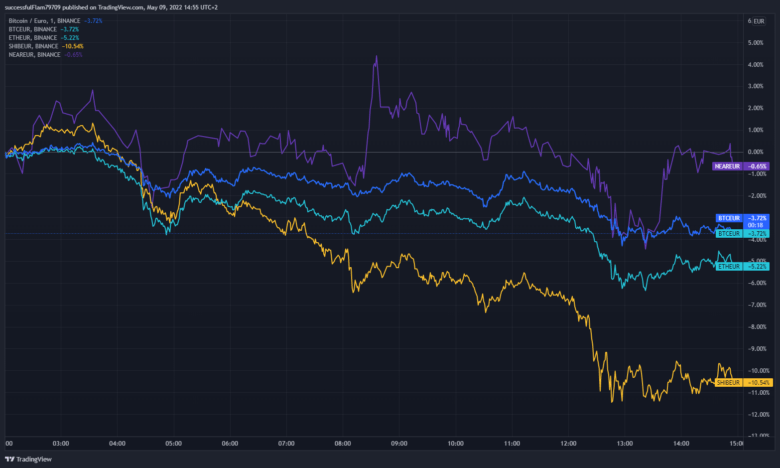This screenshot has width=780, height=468.
Task: Click the 09:00 time axis label
Action: coord(399,443)
